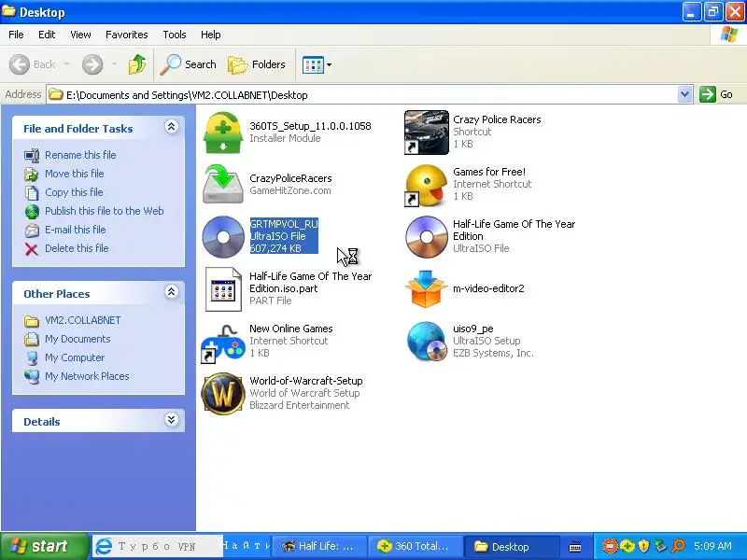Screen dimensions: 747x560
Task: Open the Back history dropdown arrow
Action: [x=66, y=64]
